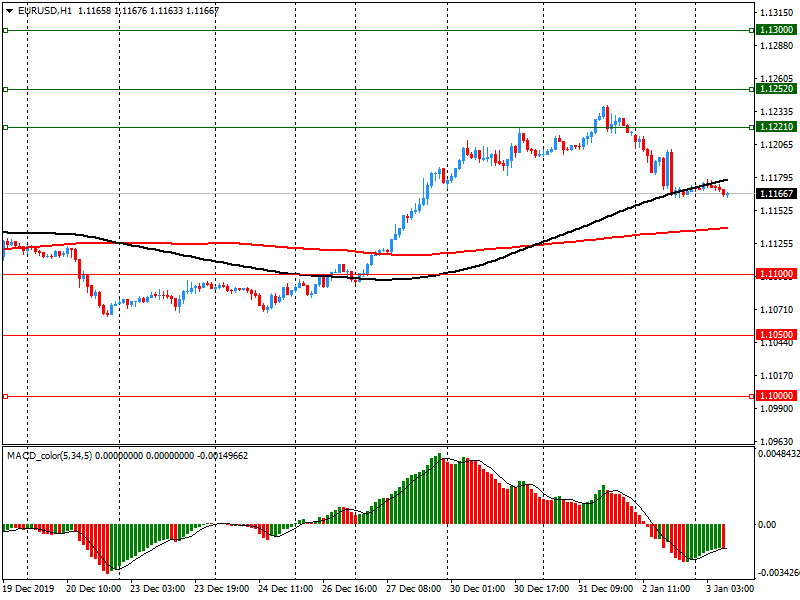Select the 1.11525 price scale label
800x600 pixels.
pos(777,211)
